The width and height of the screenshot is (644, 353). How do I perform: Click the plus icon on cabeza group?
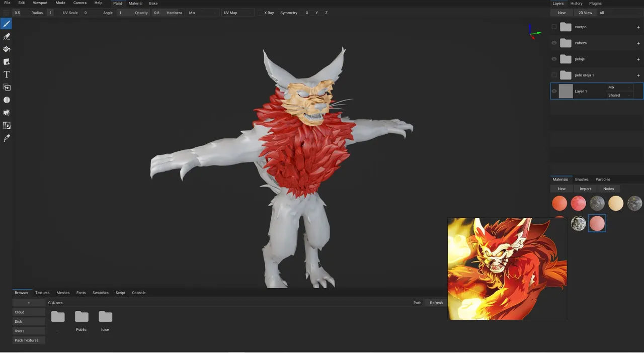point(638,43)
